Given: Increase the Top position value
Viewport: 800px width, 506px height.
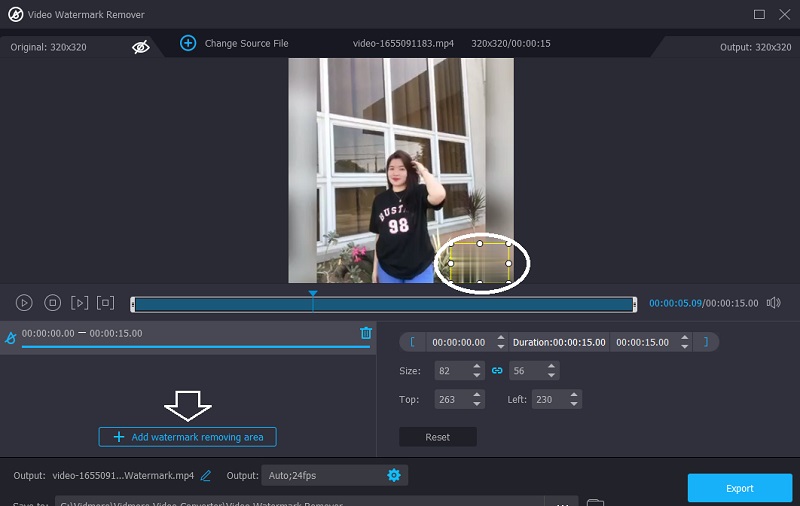Looking at the screenshot, I should (476, 395).
